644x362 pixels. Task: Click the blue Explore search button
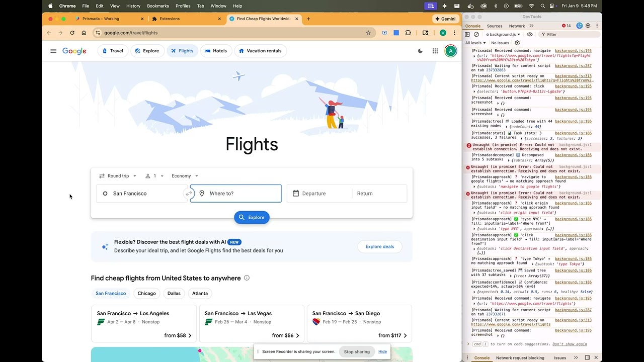click(252, 217)
